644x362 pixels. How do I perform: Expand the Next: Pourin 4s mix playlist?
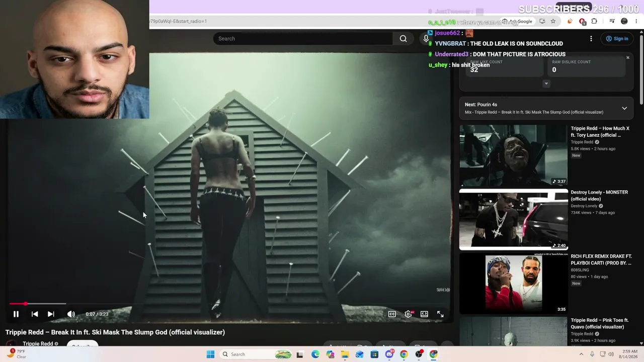(x=624, y=108)
